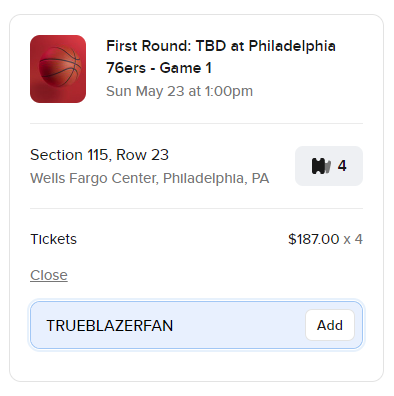Click the 76ers team name in the title

tap(126, 68)
